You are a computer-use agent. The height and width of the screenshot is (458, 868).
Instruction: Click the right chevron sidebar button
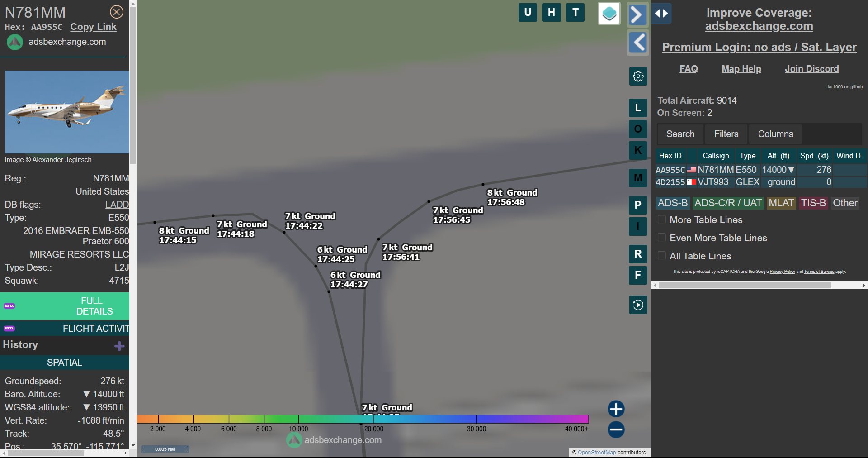coord(637,14)
